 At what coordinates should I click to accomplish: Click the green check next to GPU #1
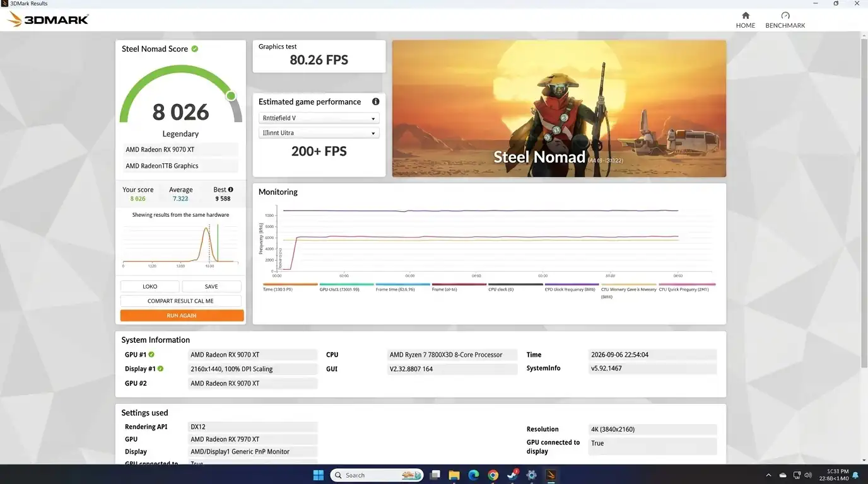point(151,354)
